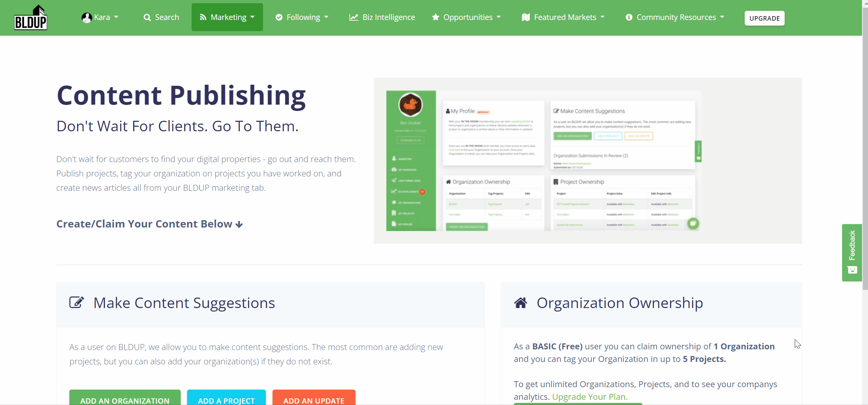Screen dimensions: 868x405
Task: Click ADD A PROJECT button
Action: click(x=226, y=398)
